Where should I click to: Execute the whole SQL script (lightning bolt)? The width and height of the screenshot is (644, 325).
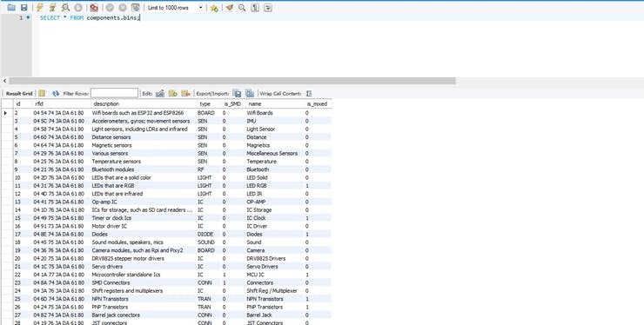tap(40, 7)
